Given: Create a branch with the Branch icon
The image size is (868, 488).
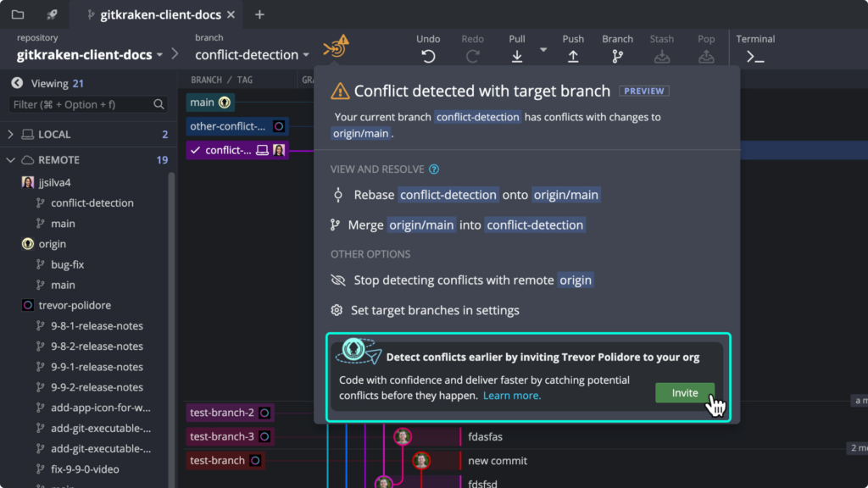Looking at the screenshot, I should pyautogui.click(x=617, y=56).
